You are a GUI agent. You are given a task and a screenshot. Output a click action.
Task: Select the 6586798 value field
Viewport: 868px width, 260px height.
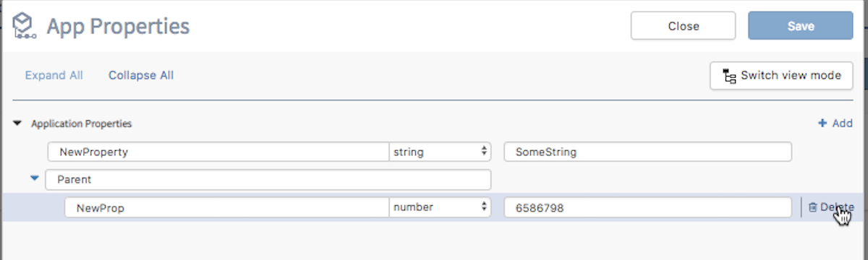click(x=647, y=207)
